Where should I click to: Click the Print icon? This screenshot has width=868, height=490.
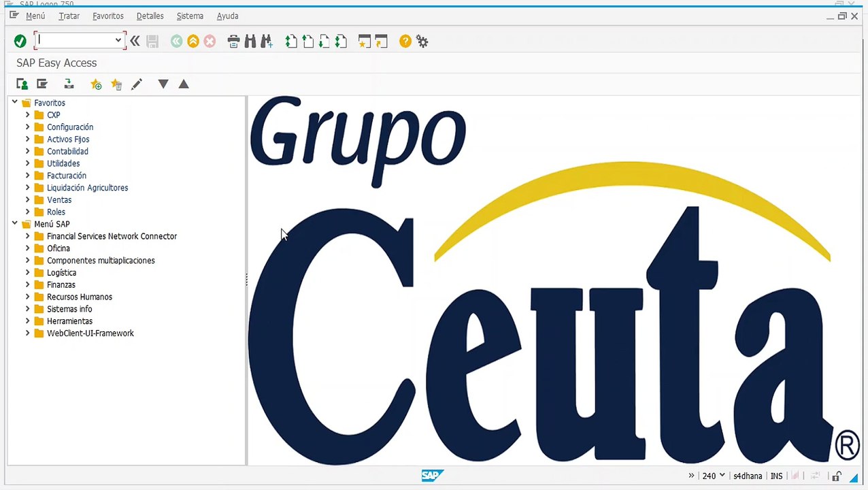point(233,42)
